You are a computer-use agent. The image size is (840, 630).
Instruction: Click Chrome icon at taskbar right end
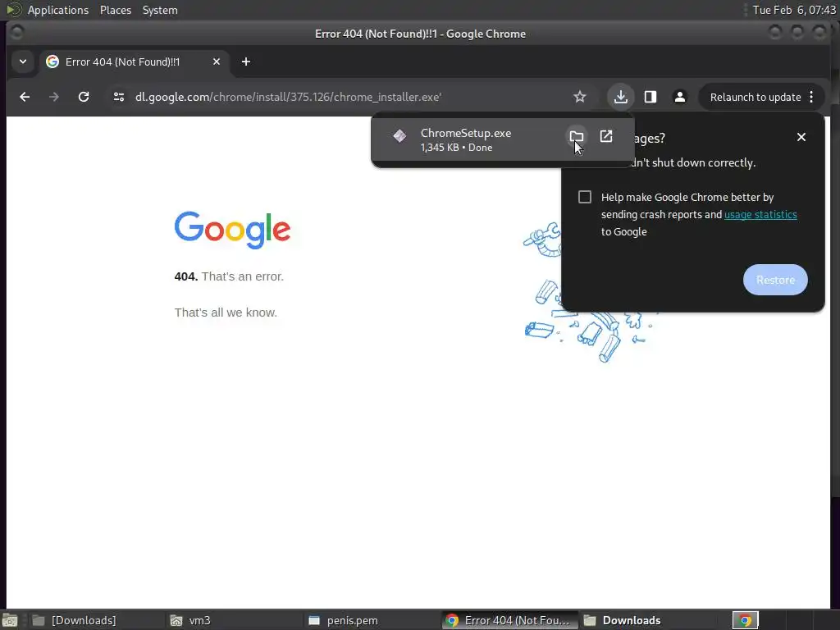click(745, 620)
